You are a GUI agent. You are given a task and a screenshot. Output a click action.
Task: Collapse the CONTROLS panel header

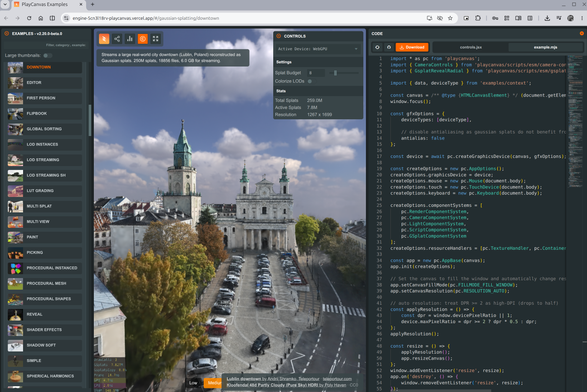tap(318, 36)
